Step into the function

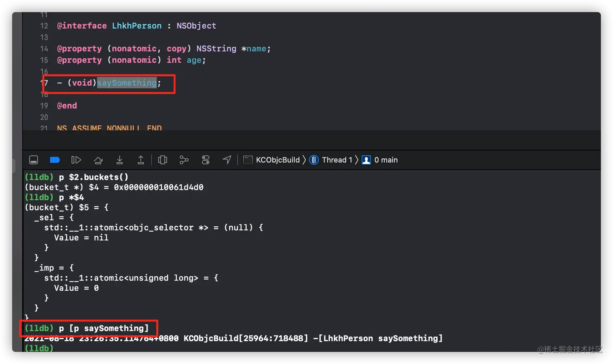tap(120, 160)
